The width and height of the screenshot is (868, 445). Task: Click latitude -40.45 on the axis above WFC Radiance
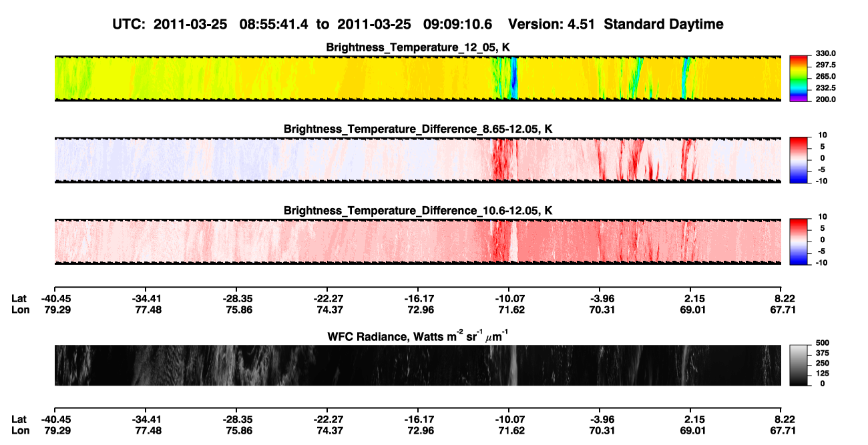tap(55, 298)
